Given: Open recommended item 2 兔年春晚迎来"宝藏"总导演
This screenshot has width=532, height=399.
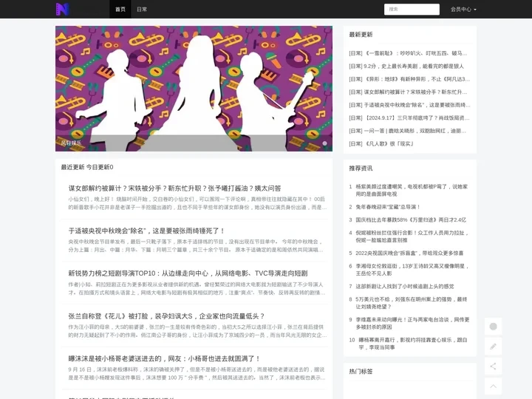Looking at the screenshot, I should (x=388, y=207).
